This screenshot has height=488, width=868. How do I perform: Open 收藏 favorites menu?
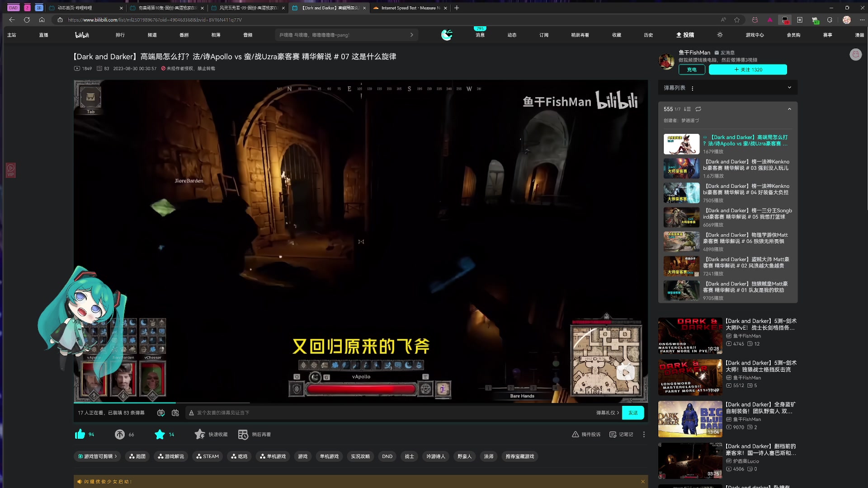click(x=617, y=35)
